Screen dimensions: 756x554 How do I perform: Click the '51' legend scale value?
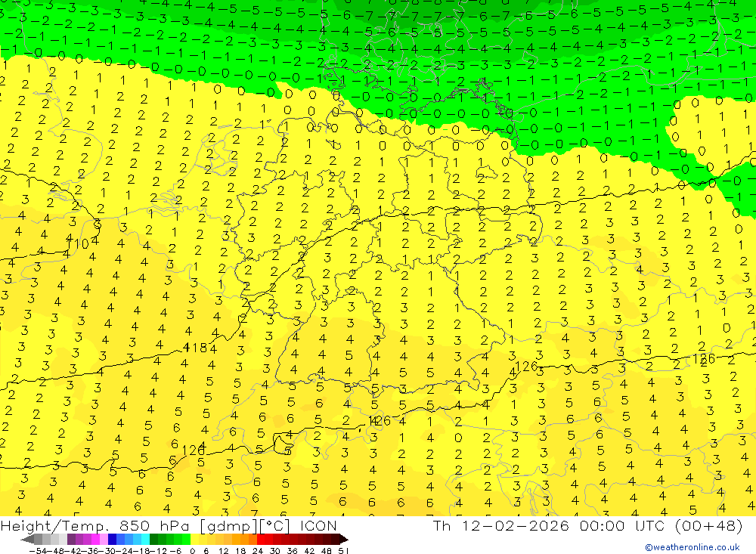[x=343, y=551]
